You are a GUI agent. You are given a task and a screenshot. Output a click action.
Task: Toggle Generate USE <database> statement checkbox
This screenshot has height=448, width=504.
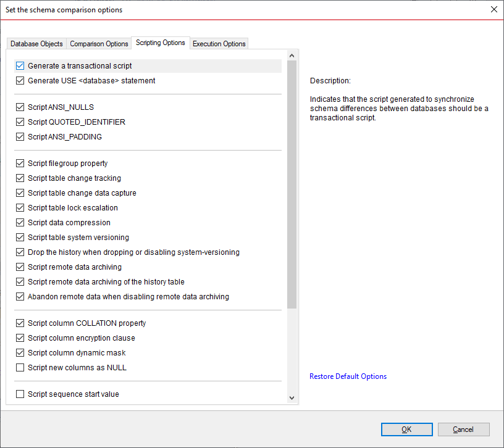click(x=20, y=81)
